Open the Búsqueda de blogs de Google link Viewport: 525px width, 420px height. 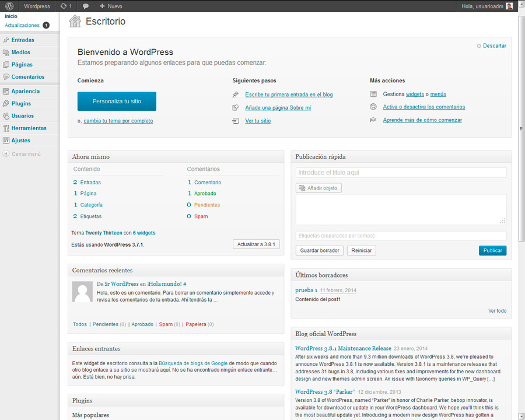coord(193,363)
